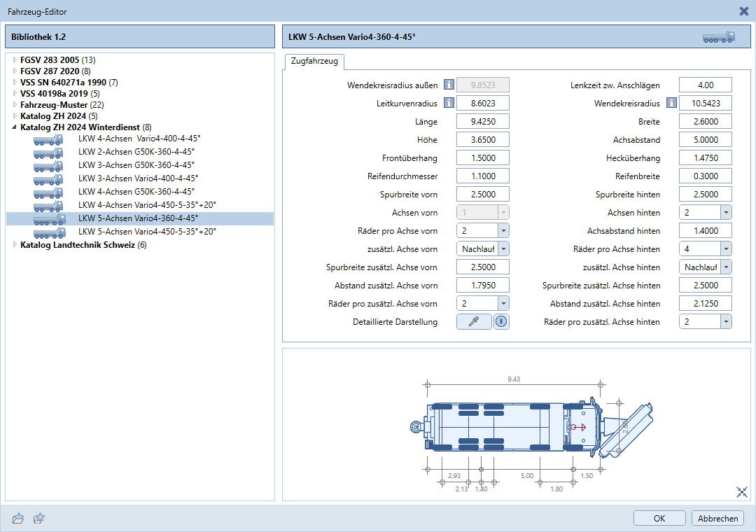
Task: Select the Zugfahrzeug tab
Action: (x=314, y=62)
